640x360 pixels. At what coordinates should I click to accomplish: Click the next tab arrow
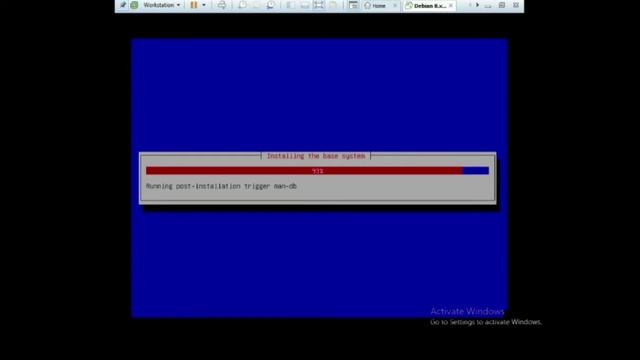pos(477,5)
